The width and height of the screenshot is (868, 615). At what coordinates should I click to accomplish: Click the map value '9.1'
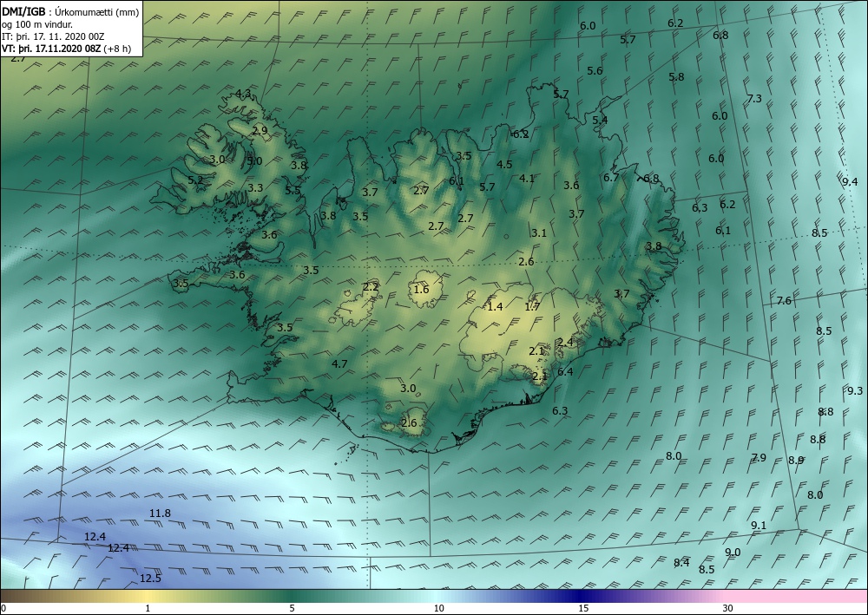(x=759, y=526)
